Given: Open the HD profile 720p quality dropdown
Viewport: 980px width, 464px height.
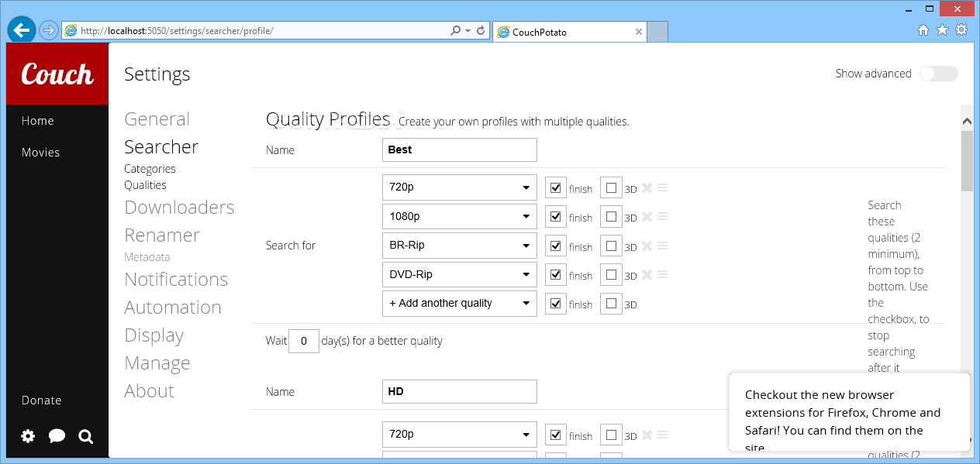Looking at the screenshot, I should (x=460, y=435).
